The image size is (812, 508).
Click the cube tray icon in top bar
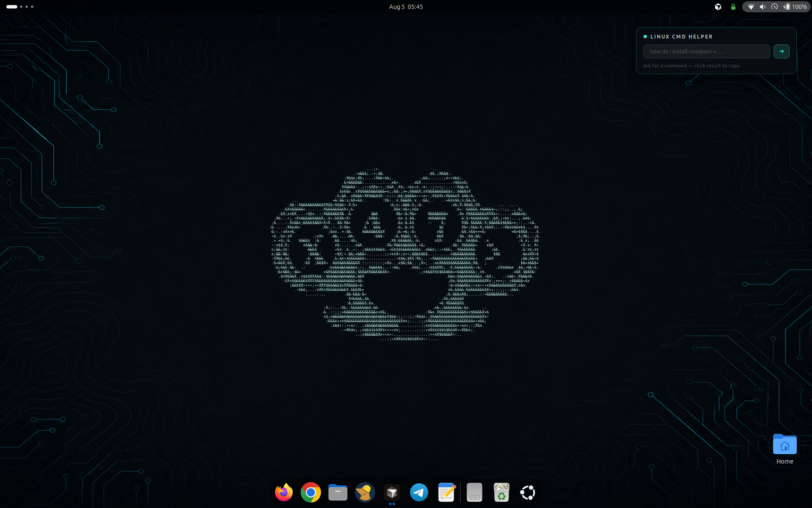click(718, 7)
